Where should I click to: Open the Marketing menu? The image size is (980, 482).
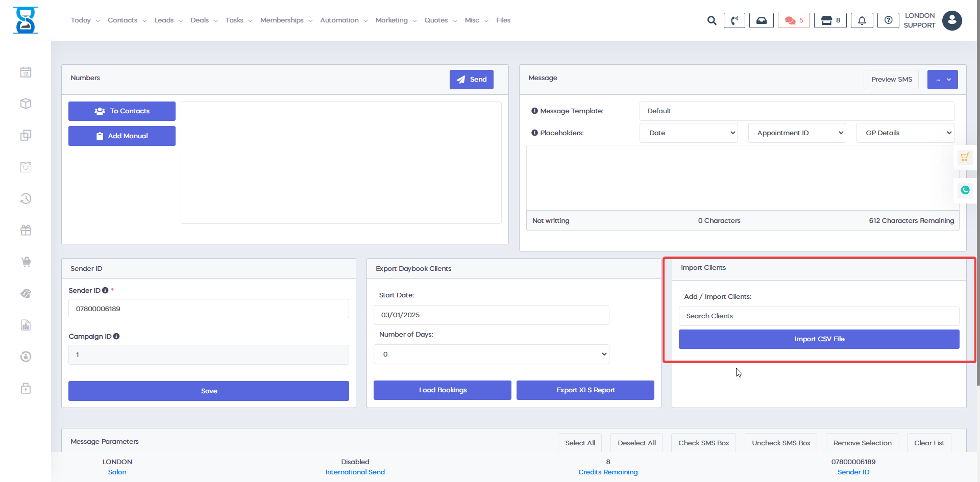(x=396, y=20)
